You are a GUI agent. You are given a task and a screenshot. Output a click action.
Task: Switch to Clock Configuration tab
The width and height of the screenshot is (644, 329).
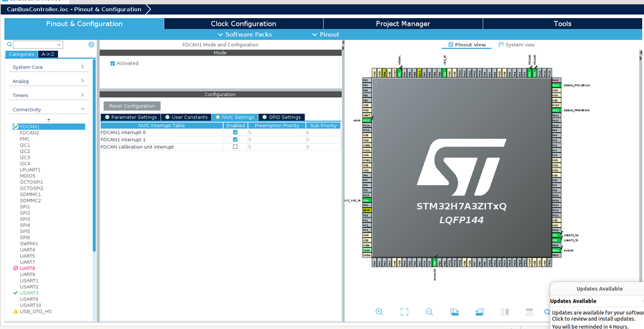pyautogui.click(x=243, y=24)
